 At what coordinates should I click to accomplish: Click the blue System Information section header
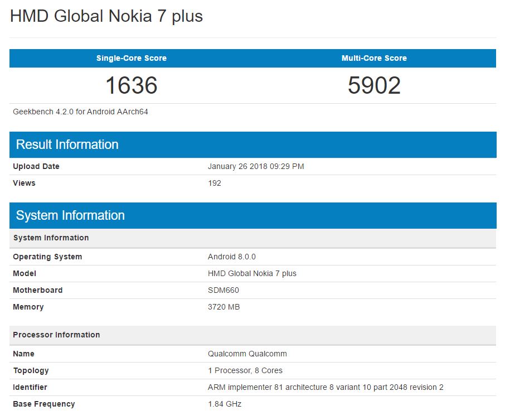pos(253,215)
